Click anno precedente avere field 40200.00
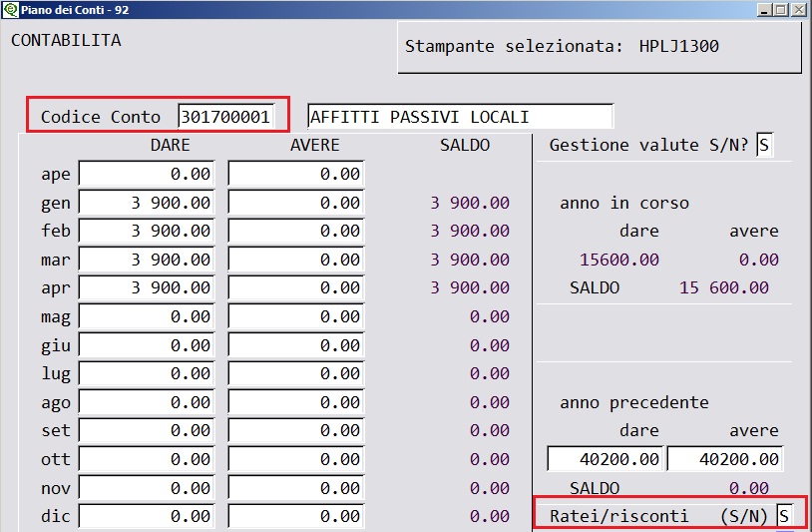Screen dimensions: 812x532 pos(725,459)
